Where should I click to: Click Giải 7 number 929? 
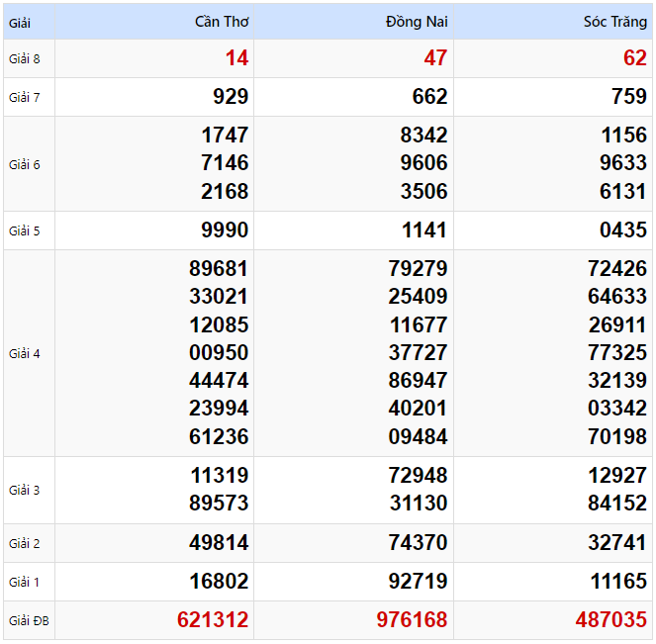pyautogui.click(x=231, y=97)
